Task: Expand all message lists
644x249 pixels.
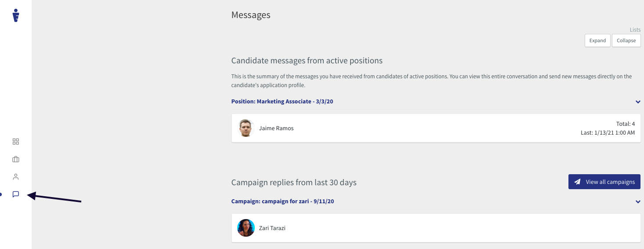Action: point(597,40)
